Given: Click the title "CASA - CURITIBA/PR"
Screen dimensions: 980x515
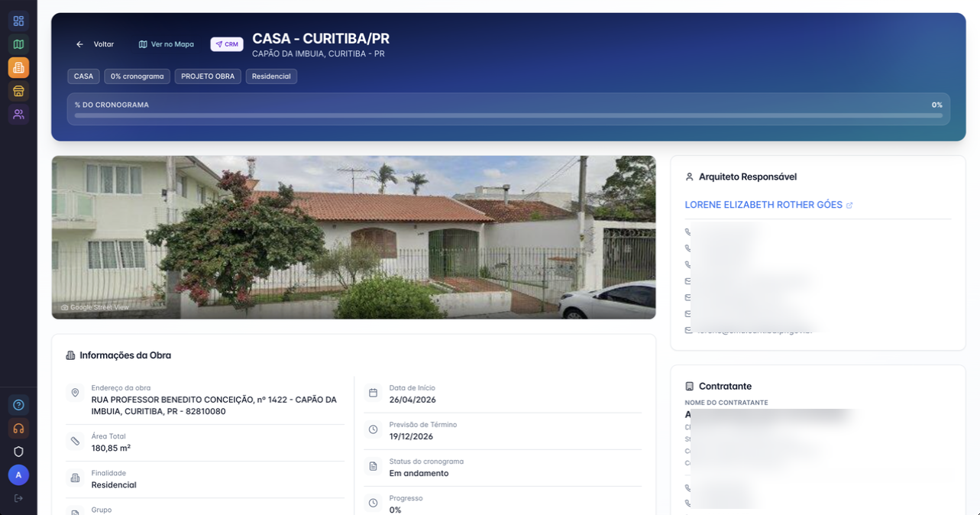Looking at the screenshot, I should 321,39.
